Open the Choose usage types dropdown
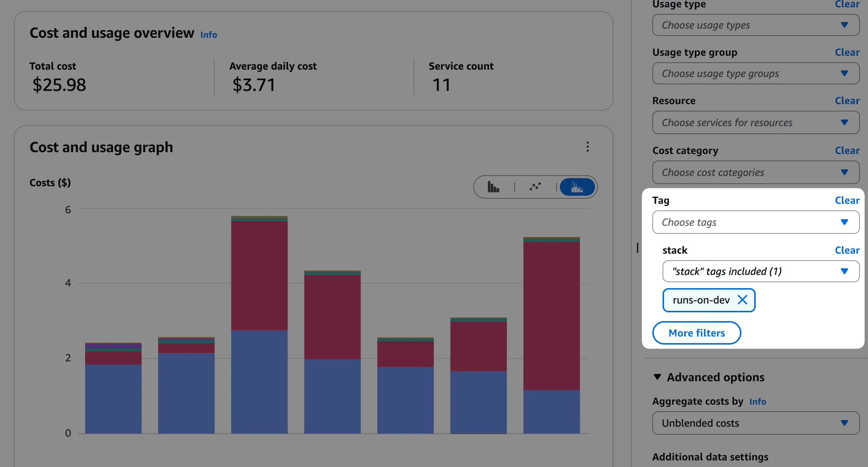Image resolution: width=868 pixels, height=467 pixels. pos(755,25)
